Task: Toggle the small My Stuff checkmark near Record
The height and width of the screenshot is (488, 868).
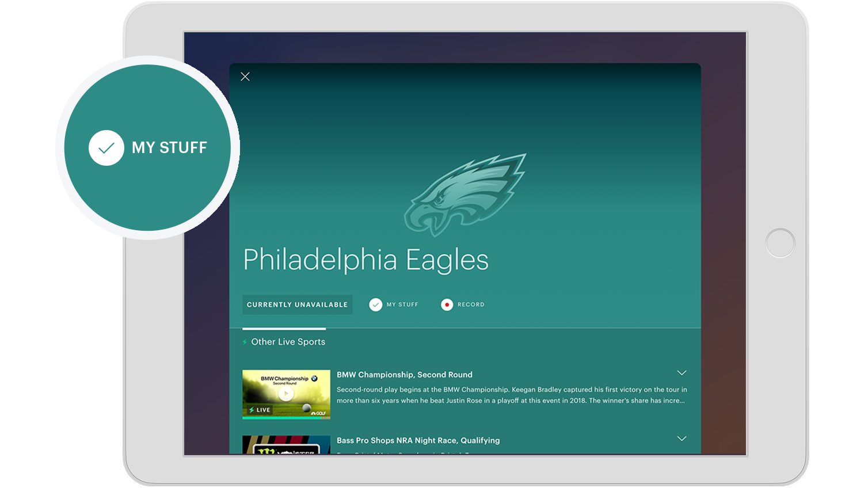Action: click(x=375, y=305)
